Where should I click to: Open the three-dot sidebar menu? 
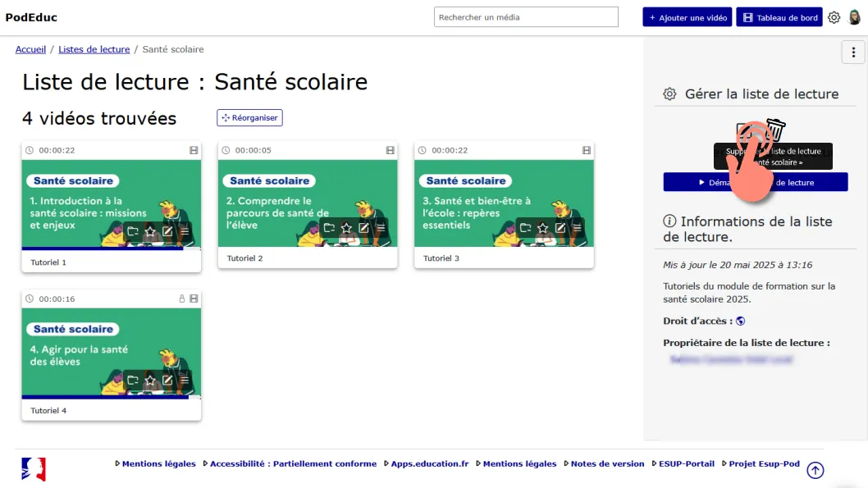click(x=853, y=52)
